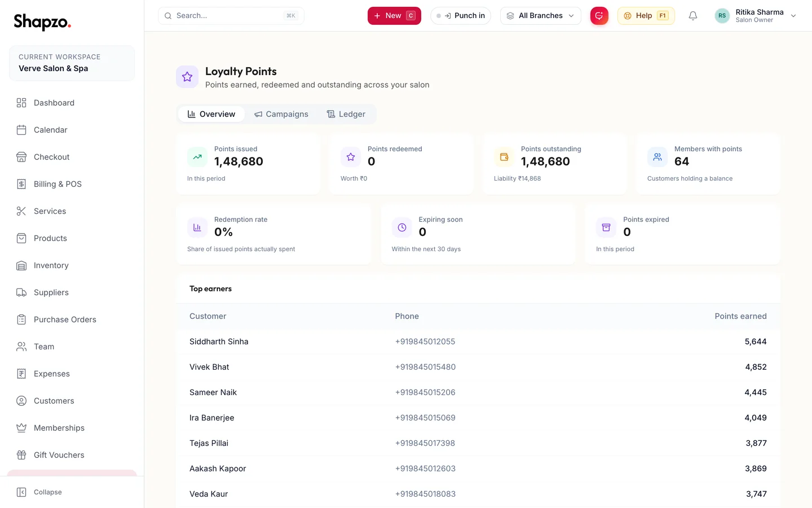Open Team section in sidebar

72,347
